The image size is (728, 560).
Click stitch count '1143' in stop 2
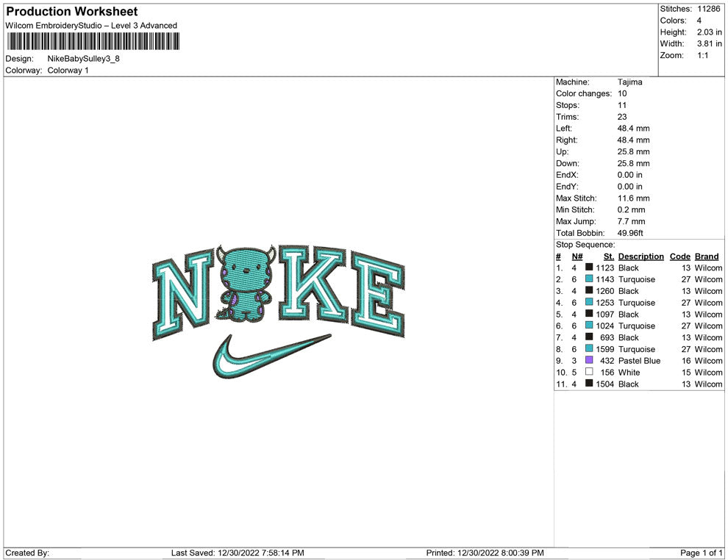pyautogui.click(x=605, y=279)
